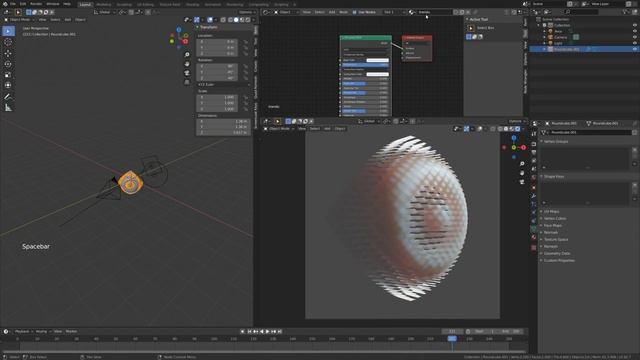640x360 pixels.
Task: Toggle camera view in left viewport
Action: (187, 73)
